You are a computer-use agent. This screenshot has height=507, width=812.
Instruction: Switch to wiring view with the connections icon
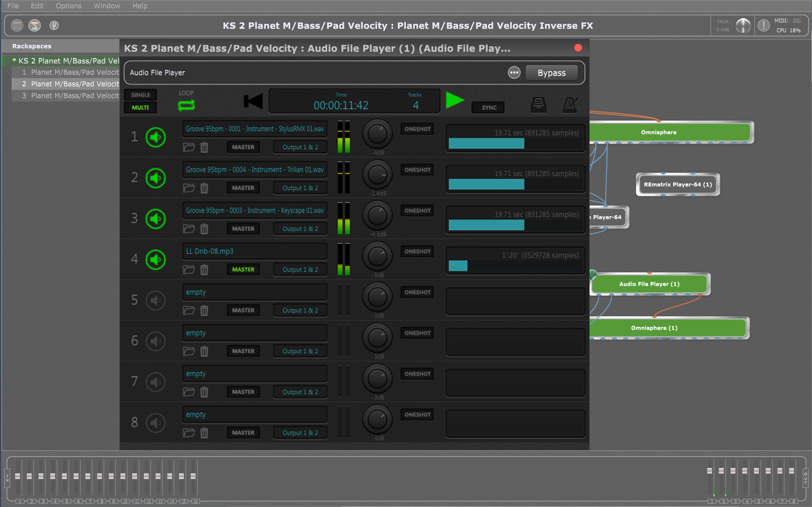pyautogui.click(x=35, y=25)
